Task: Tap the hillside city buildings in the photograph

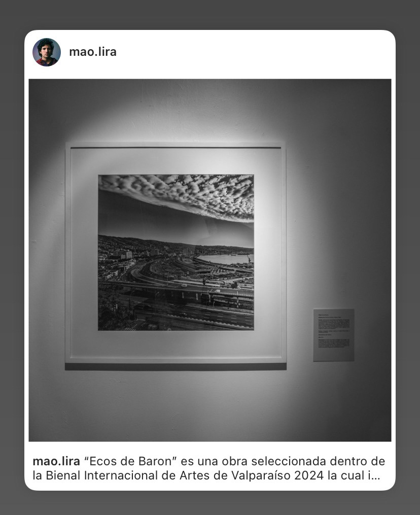Action: pos(131,250)
